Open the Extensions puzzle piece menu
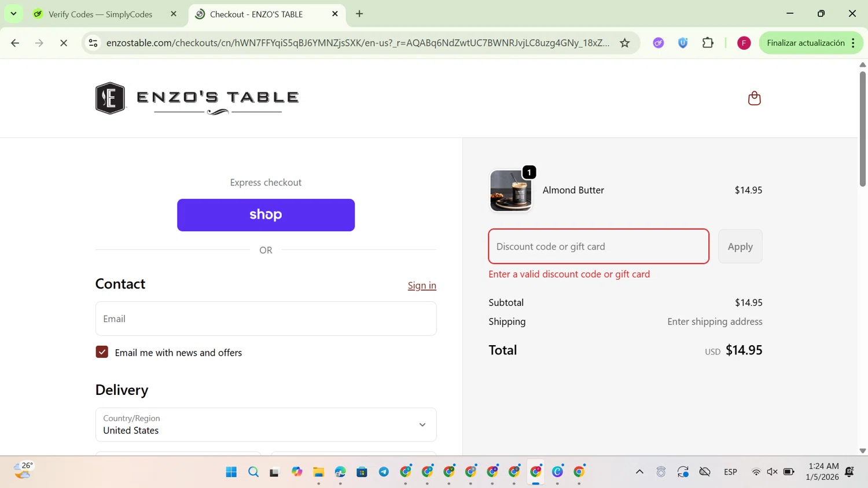This screenshot has width=868, height=488. [x=708, y=43]
